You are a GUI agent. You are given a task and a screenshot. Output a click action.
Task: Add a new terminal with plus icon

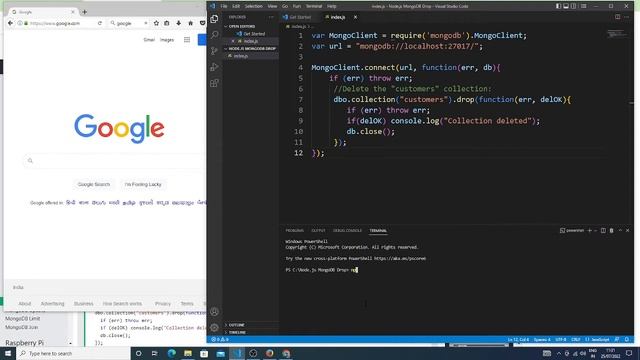[x=589, y=231]
